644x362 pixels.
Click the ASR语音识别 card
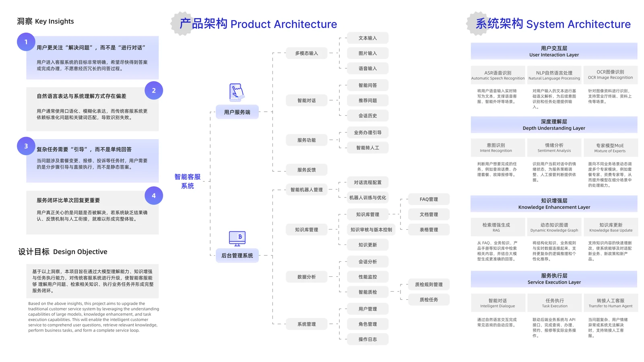[x=498, y=75]
